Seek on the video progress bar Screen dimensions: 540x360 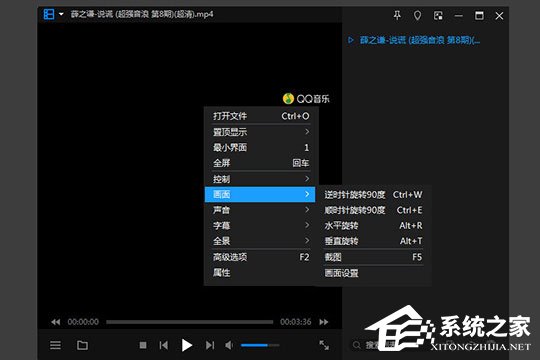point(189,322)
